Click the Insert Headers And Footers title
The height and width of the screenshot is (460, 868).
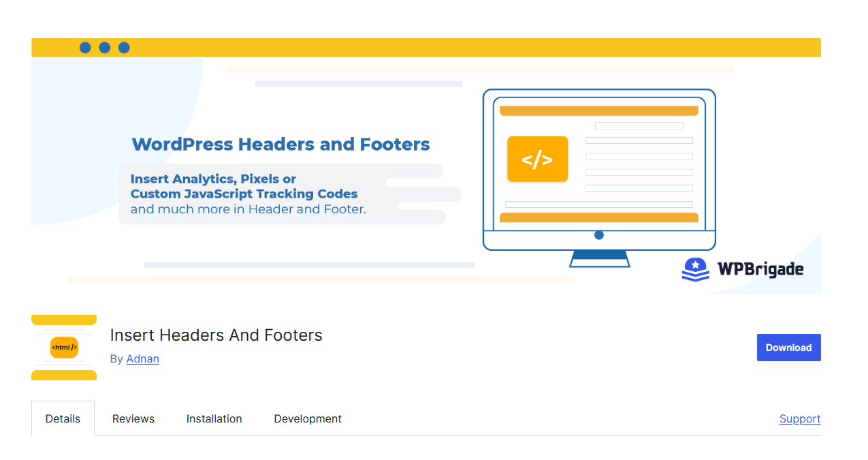[216, 335]
